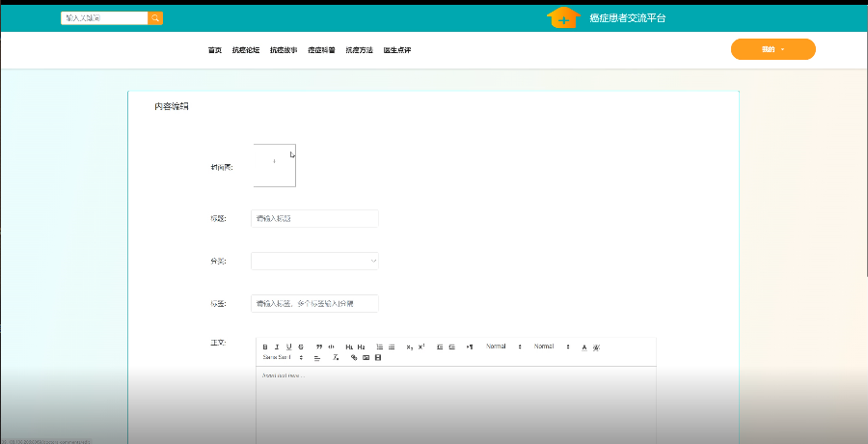Create an ordered numbered list
Screen dimensions: 868x444
[x=380, y=347]
